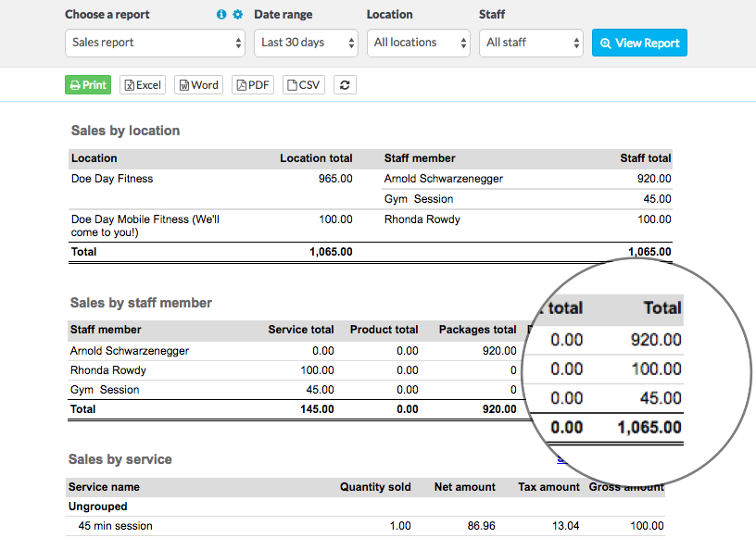Image resolution: width=756 pixels, height=538 pixels.
Task: Click the refresh icon button
Action: (345, 85)
